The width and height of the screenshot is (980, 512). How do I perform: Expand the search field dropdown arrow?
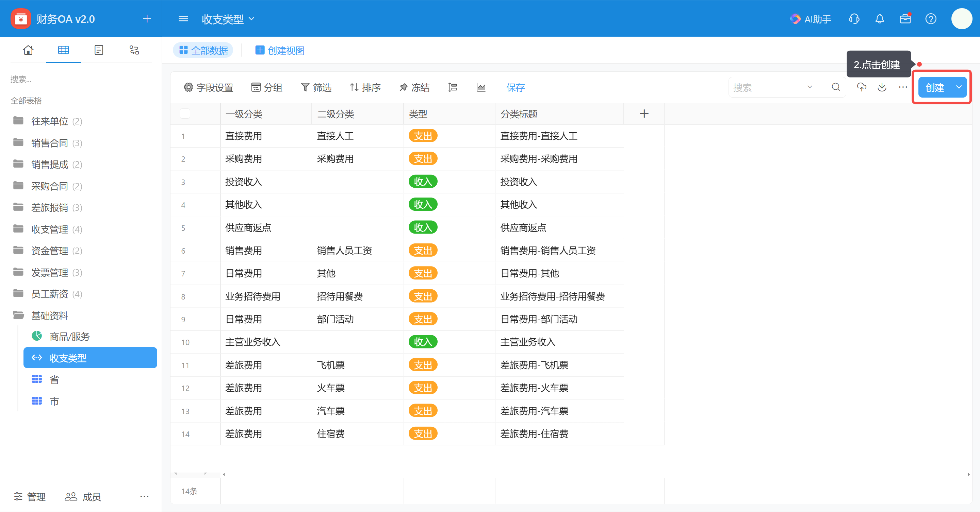tap(810, 87)
